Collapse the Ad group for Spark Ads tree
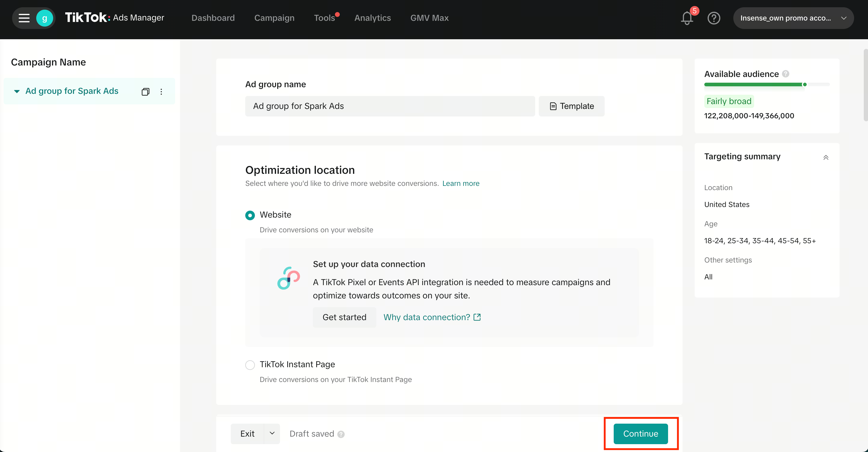This screenshot has width=868, height=452. 17,91
